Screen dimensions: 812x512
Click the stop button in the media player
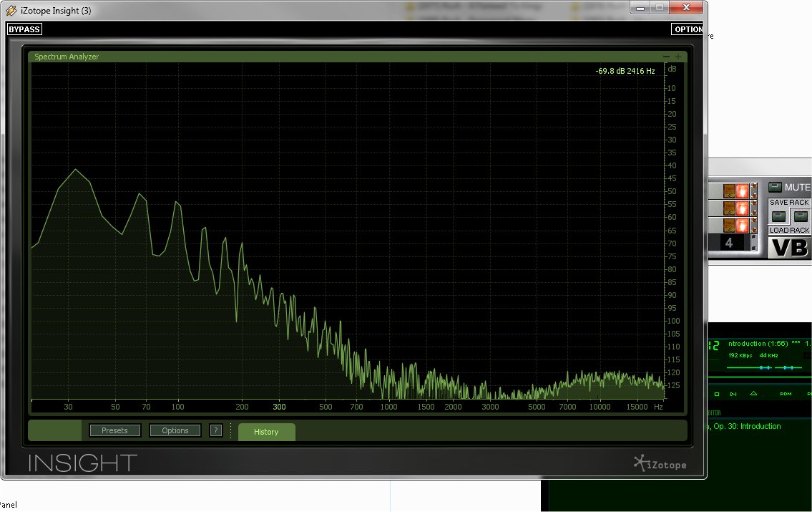point(717,394)
